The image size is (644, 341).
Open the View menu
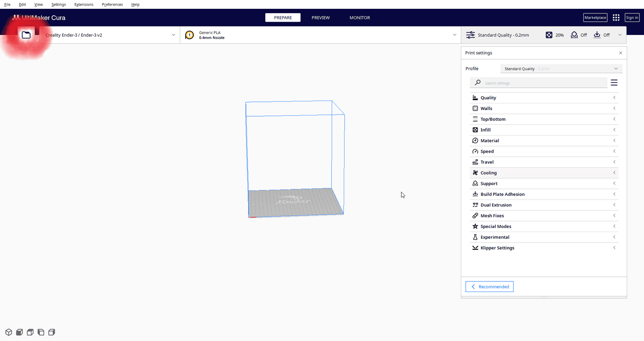click(39, 4)
